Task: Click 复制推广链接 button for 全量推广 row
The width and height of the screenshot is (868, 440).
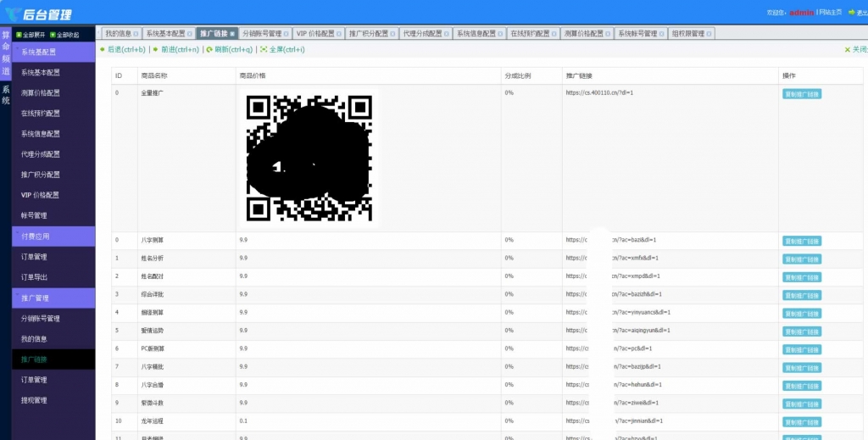Action: [x=801, y=94]
